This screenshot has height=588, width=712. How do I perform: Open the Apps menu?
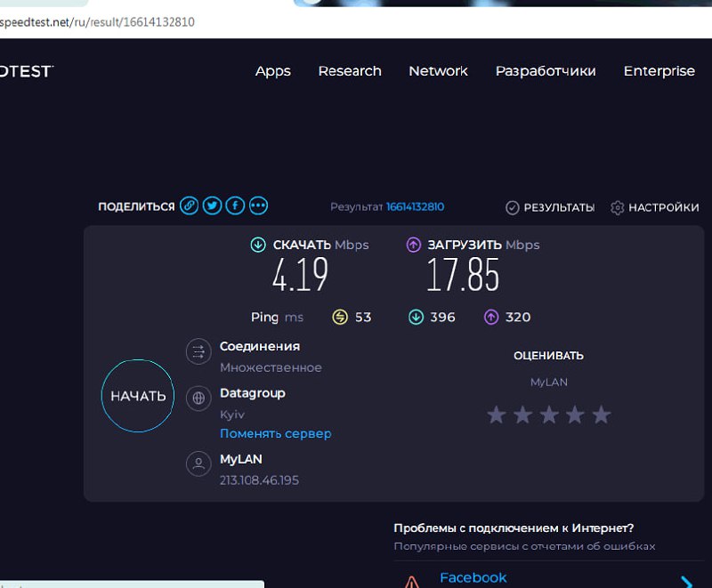tap(273, 71)
